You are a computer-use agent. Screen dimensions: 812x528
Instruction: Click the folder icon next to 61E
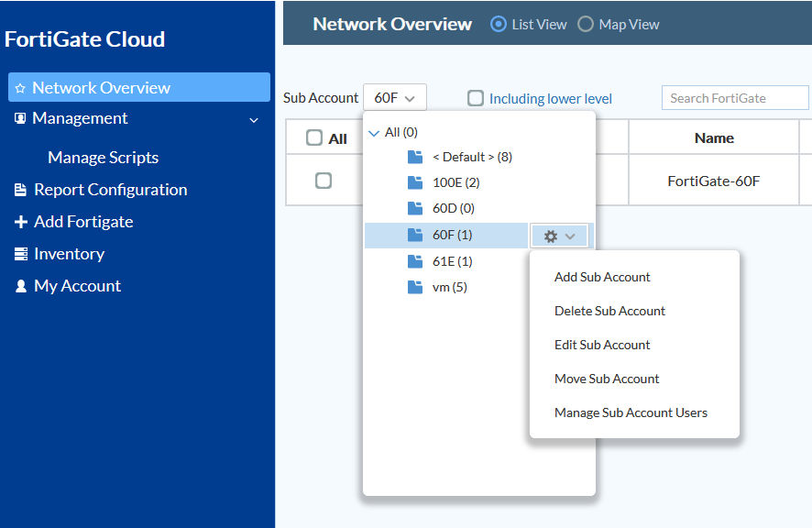tap(415, 261)
